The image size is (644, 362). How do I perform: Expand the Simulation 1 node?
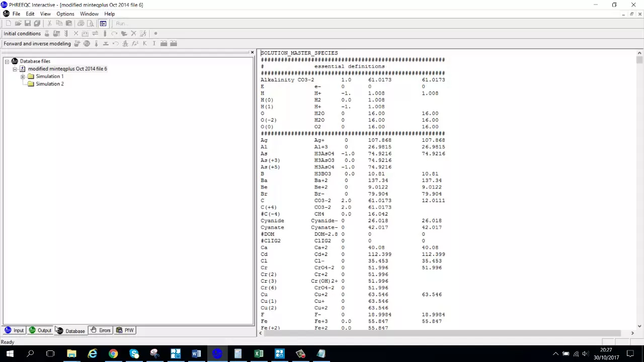[x=23, y=76]
